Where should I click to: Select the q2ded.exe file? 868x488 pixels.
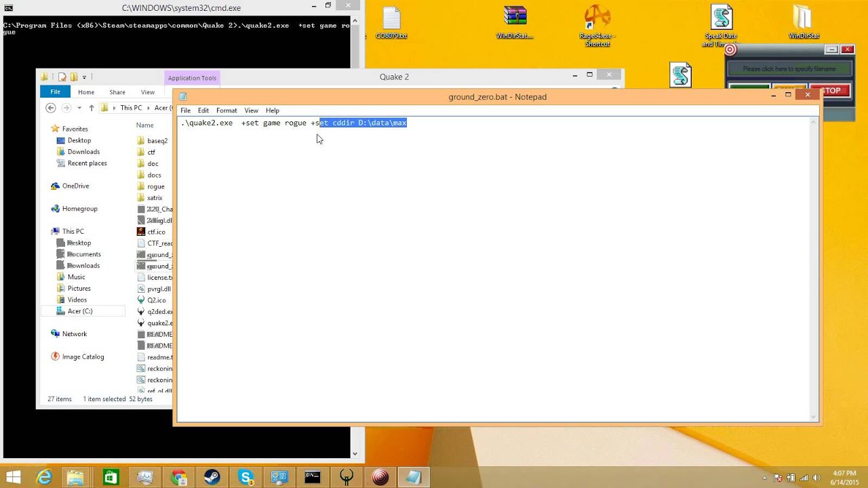click(x=159, y=312)
